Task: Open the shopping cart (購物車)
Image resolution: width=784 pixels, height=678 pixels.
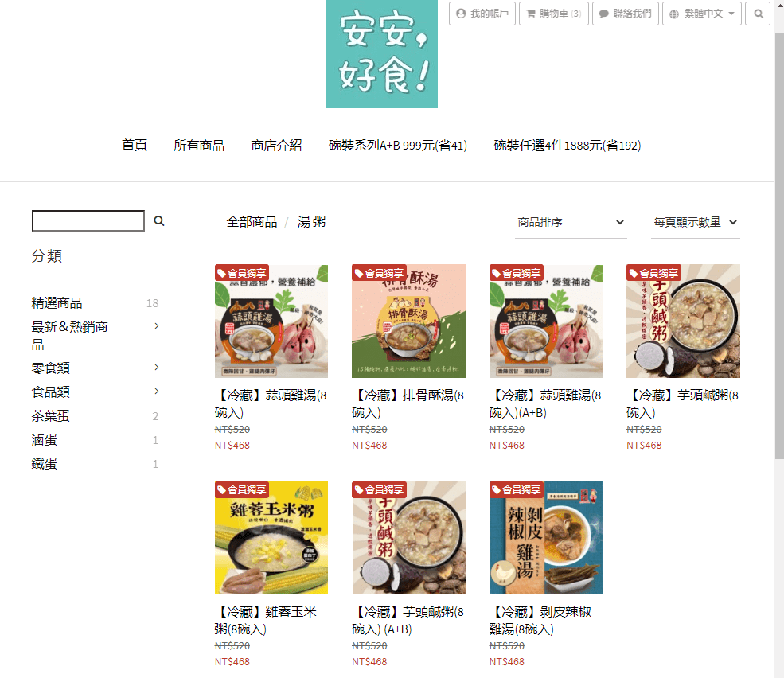Action: 554,14
